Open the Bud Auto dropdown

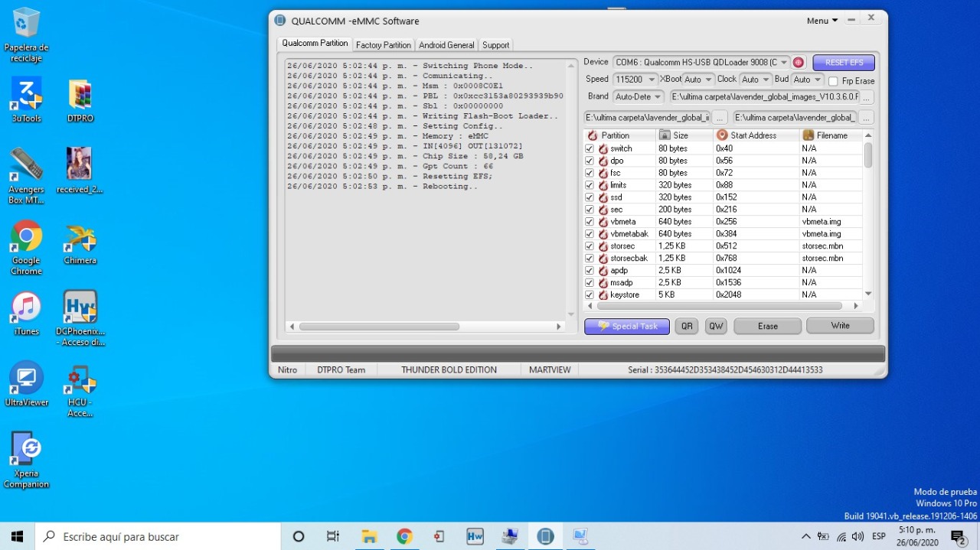point(808,80)
